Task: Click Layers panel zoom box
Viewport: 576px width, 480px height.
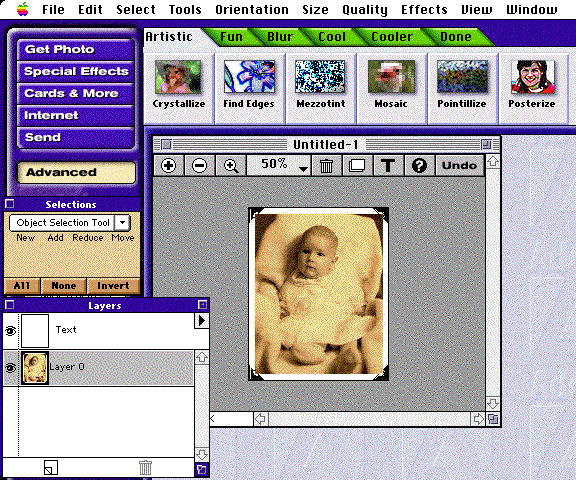Action: [x=202, y=305]
